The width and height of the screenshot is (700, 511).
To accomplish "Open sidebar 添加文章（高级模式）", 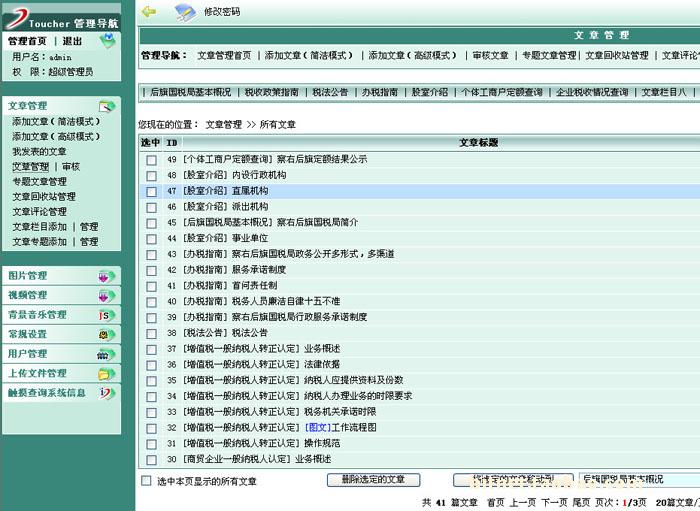I will pos(56,137).
